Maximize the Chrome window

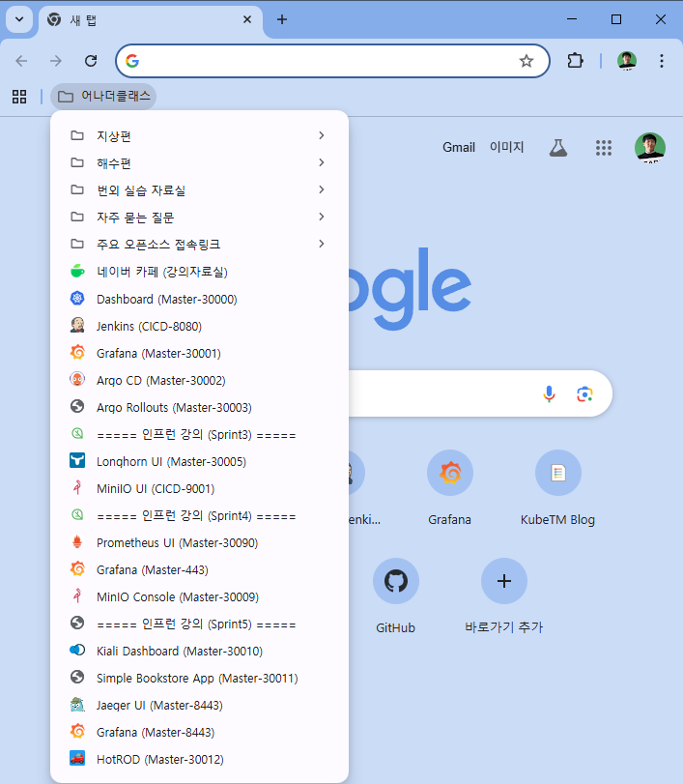pyautogui.click(x=616, y=19)
